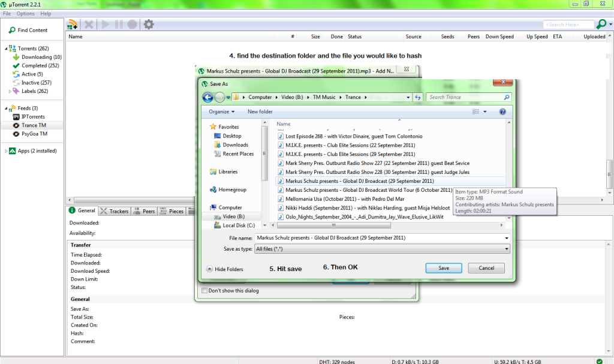
Task: Click the change view icon in Save As
Action: point(475,112)
